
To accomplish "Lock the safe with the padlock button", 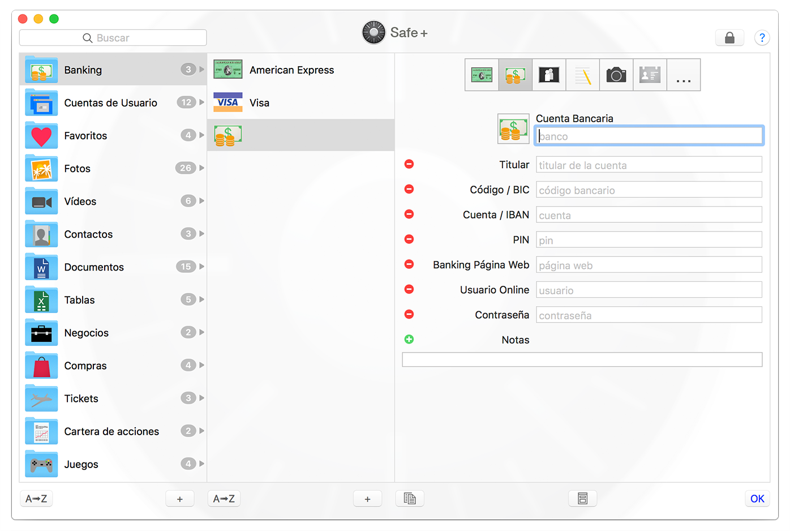I will [729, 38].
